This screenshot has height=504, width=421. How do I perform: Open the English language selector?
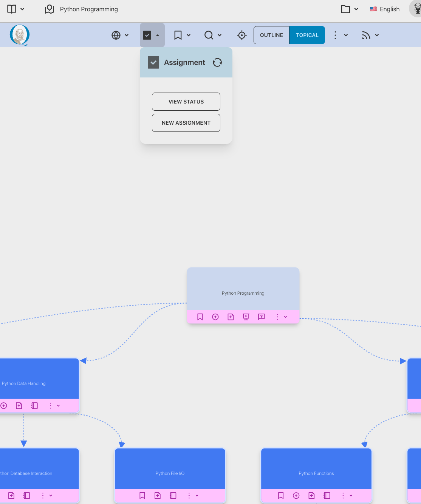[x=385, y=9]
